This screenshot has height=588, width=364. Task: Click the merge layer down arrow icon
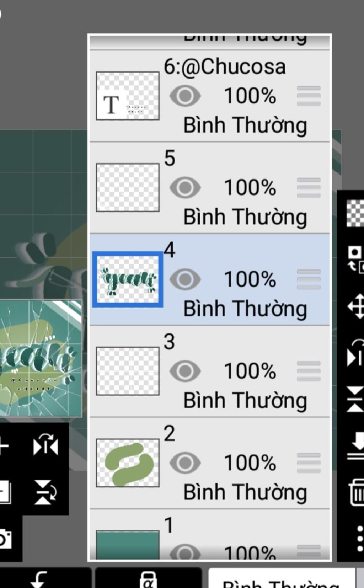pos(356,446)
